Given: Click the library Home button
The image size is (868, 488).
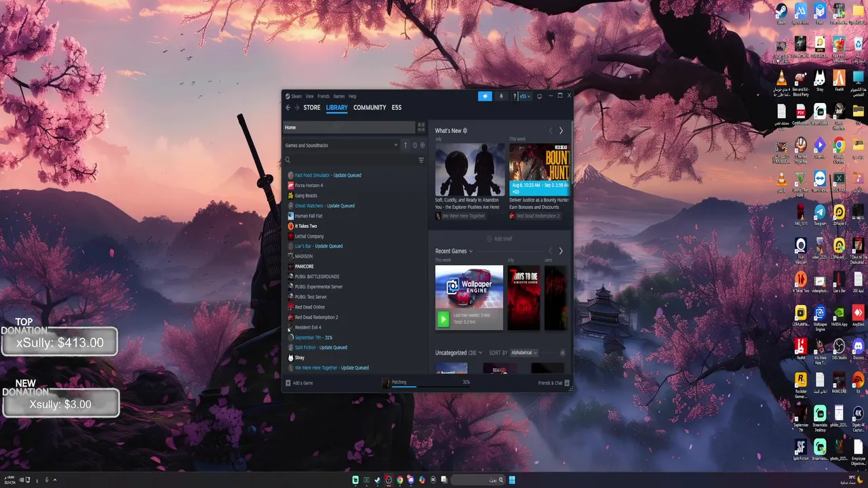Looking at the screenshot, I should point(349,127).
